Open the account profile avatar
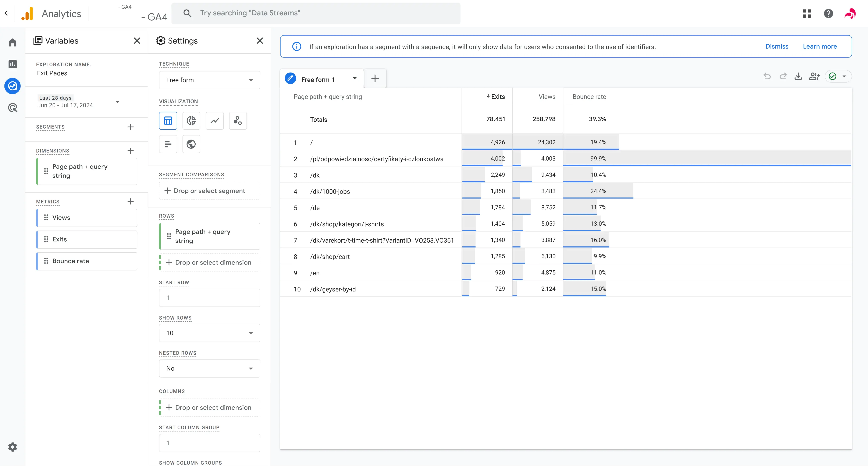The image size is (868, 466). tap(850, 14)
